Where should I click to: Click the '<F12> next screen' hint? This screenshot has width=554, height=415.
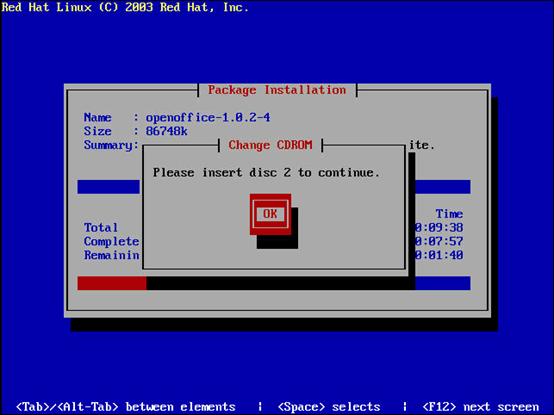(x=481, y=407)
